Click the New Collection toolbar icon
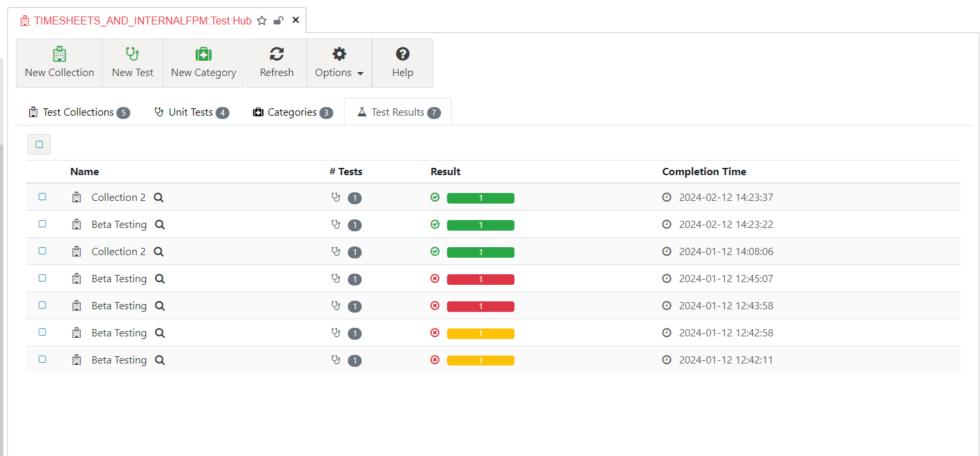 pyautogui.click(x=60, y=54)
